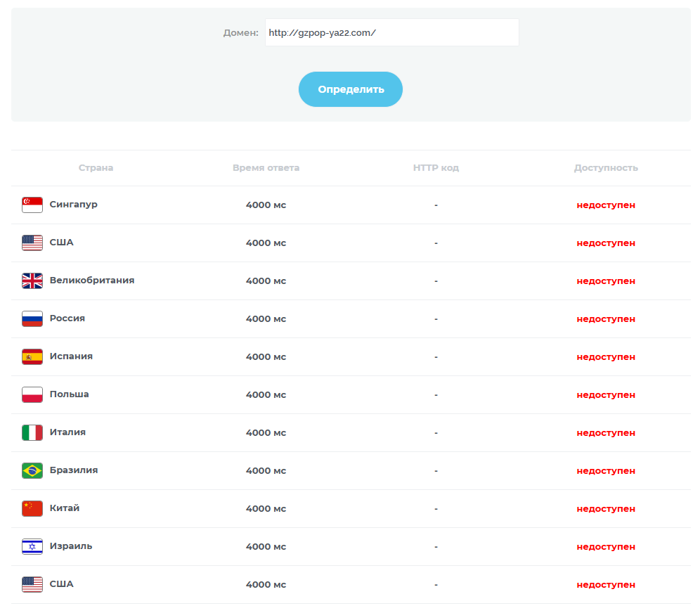Click the Italian flag icon
This screenshot has width=700, height=606.
pos(32,432)
